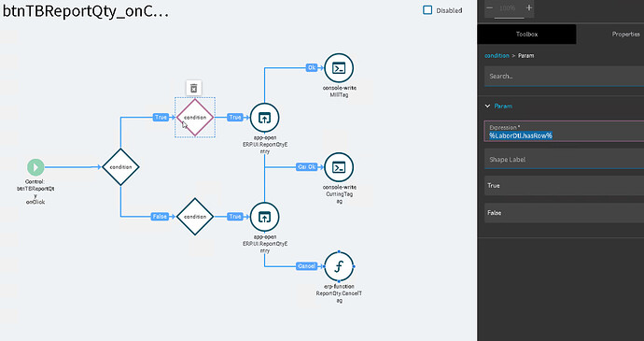Click the True output field
Image resolution: width=644 pixels, height=341 pixels.
point(565,186)
